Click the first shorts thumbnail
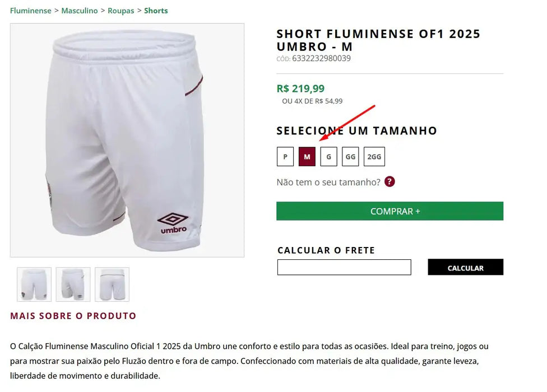Screen dimensions: 547x392 click(34, 284)
